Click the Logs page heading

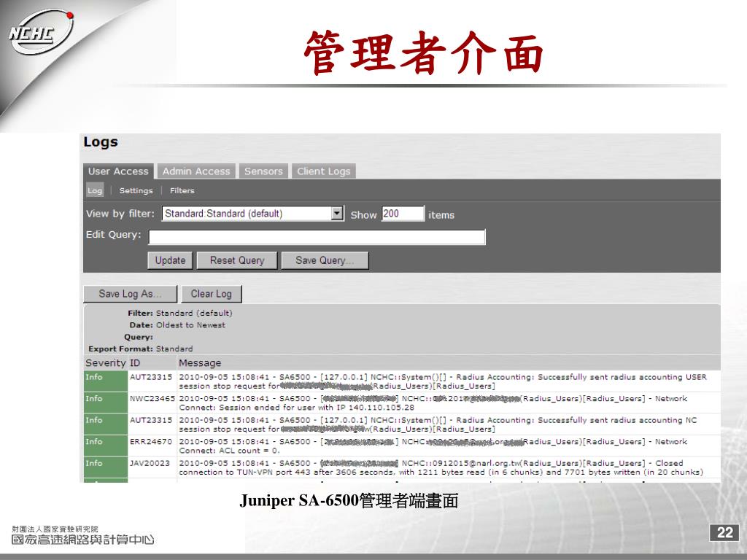click(101, 142)
